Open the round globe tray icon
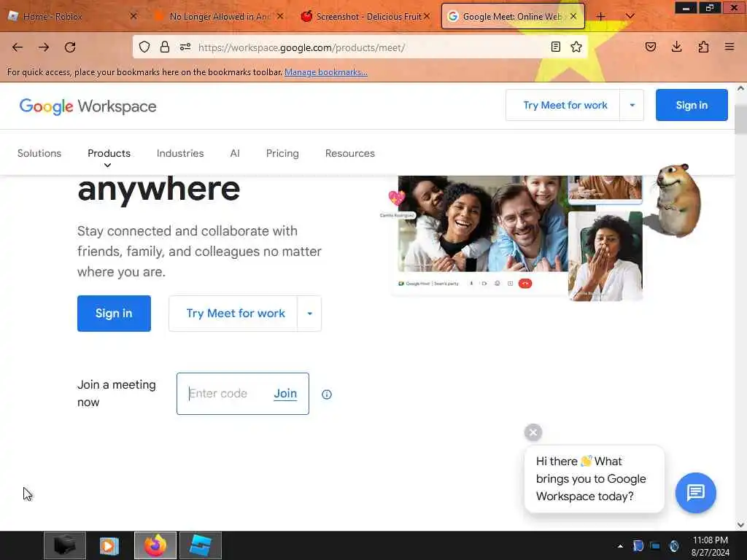This screenshot has width=747, height=560. pos(674,545)
